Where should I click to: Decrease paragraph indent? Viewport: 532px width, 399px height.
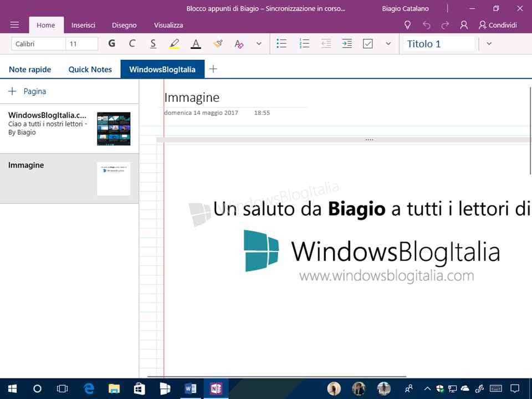326,43
